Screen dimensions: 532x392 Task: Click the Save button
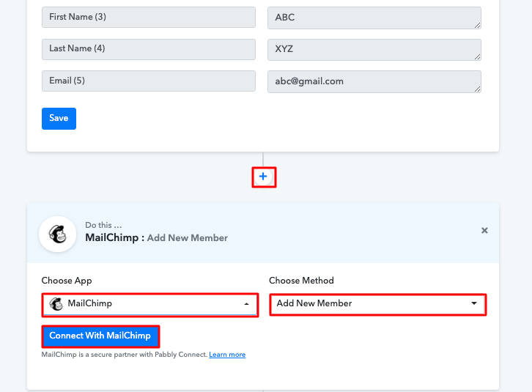coord(59,119)
